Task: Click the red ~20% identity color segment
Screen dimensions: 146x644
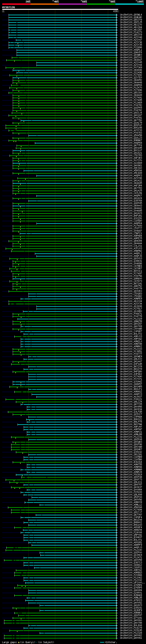Action: pyautogui.click(x=16, y=4)
